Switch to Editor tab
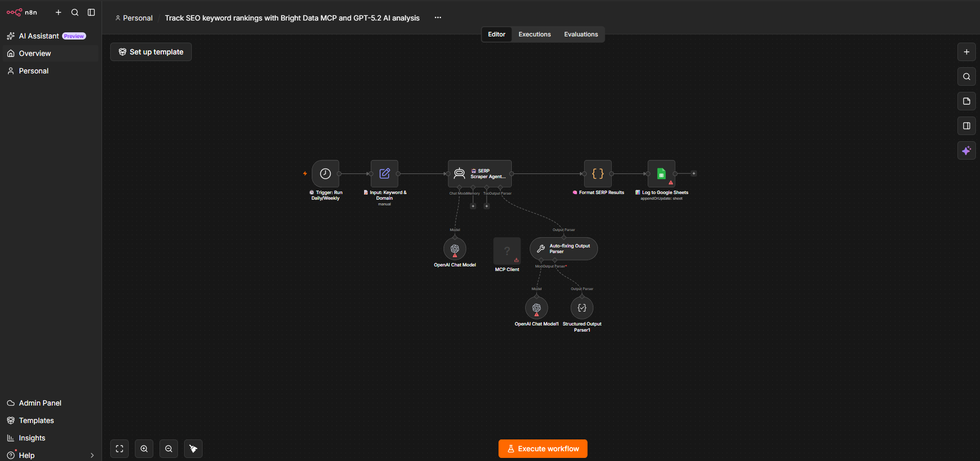This screenshot has height=461, width=980. [x=496, y=34]
